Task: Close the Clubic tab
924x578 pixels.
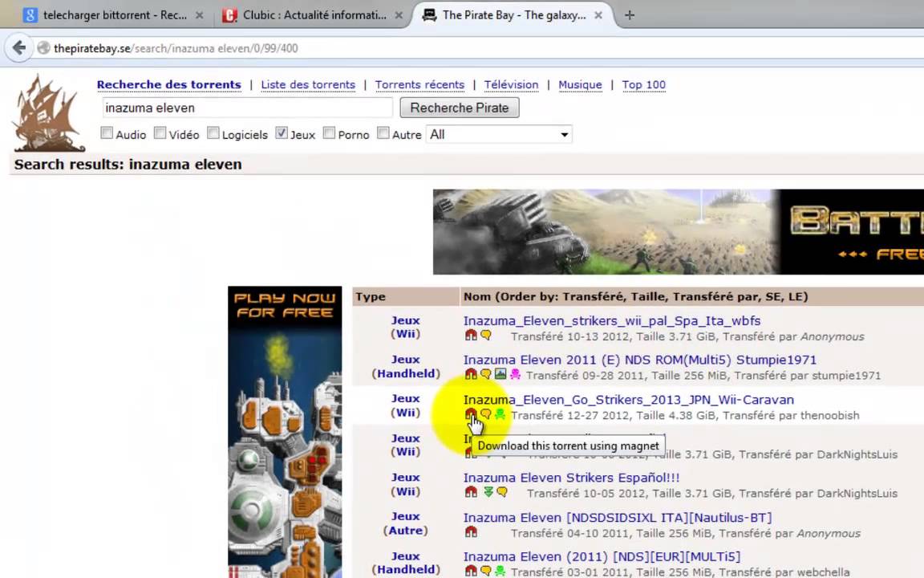Action: pos(399,15)
